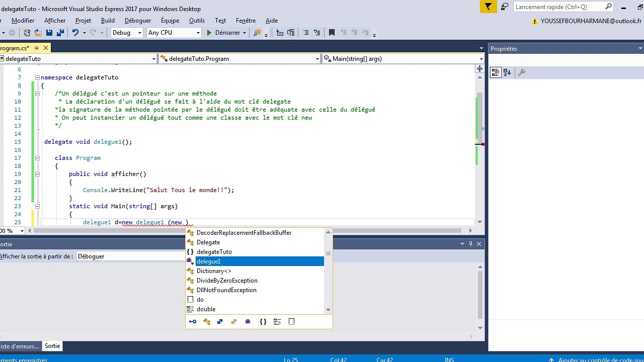Open the Équipe menu
The height and width of the screenshot is (362, 644).
point(170,21)
